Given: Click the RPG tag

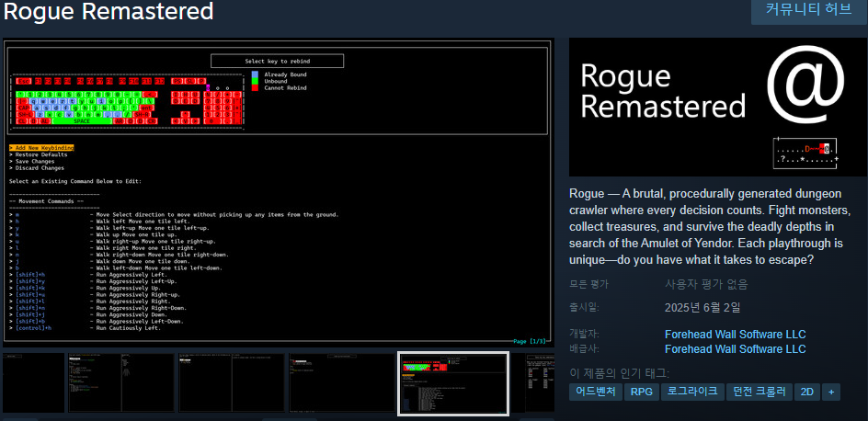Looking at the screenshot, I should (642, 392).
